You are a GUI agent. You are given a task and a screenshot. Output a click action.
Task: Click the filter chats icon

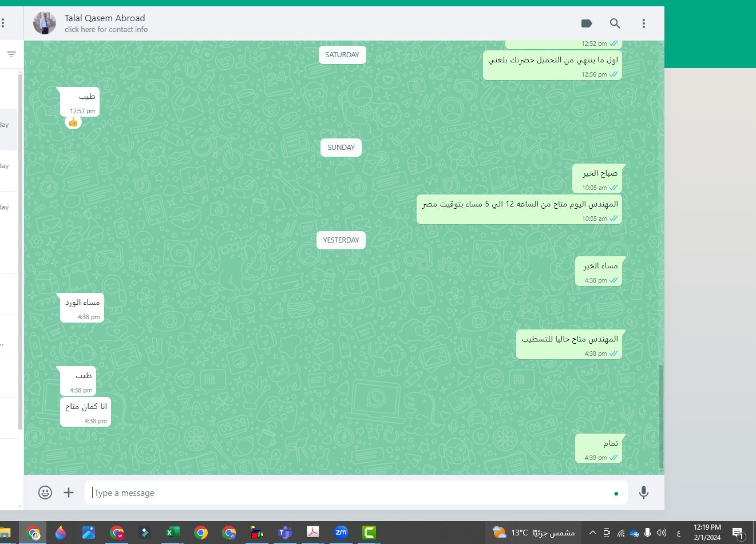point(11,54)
